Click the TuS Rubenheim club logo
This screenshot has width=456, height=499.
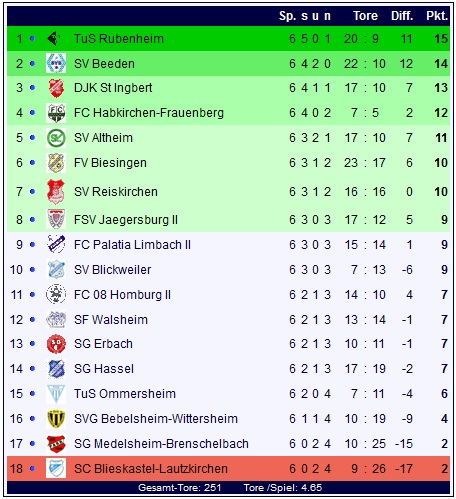click(x=54, y=39)
